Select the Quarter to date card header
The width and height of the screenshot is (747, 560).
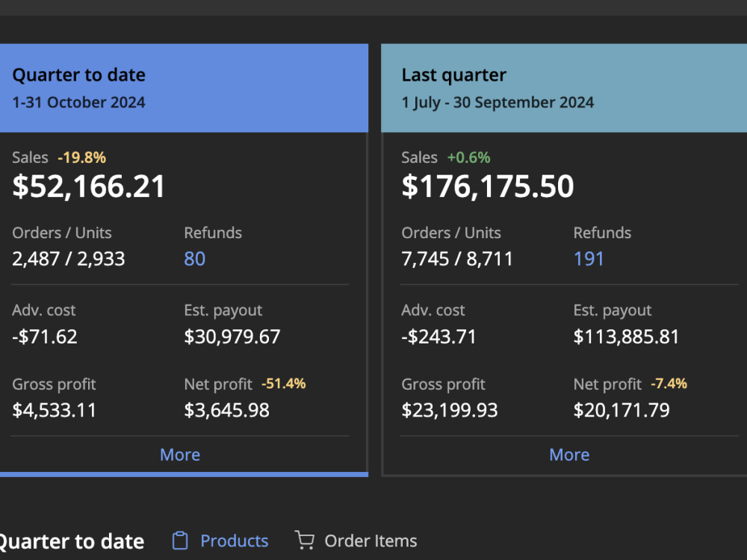[x=184, y=88]
